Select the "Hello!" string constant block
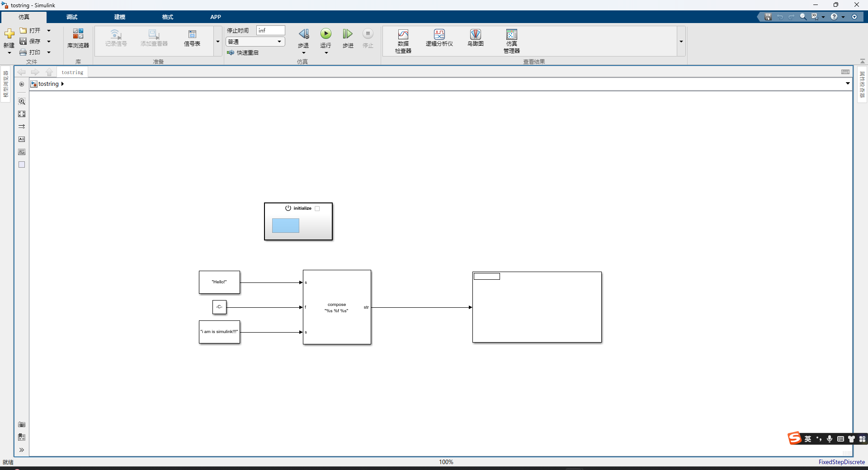This screenshot has height=470, width=868. [x=219, y=282]
